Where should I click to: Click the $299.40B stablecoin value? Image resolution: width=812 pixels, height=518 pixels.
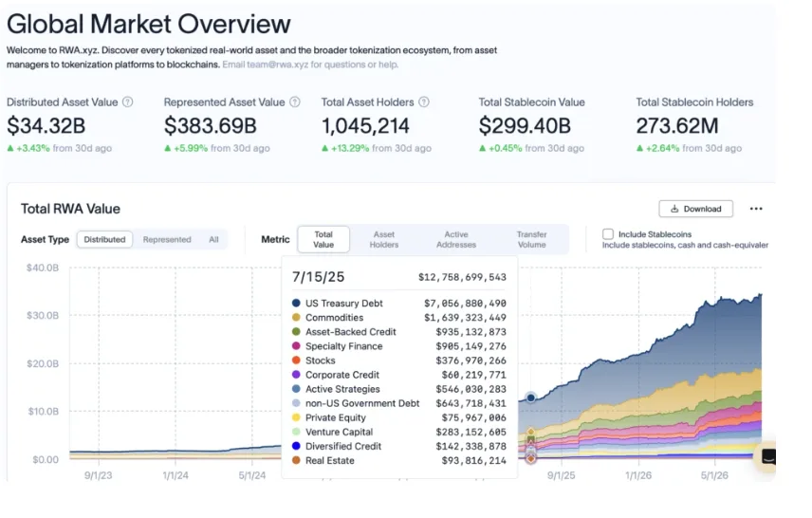point(525,126)
